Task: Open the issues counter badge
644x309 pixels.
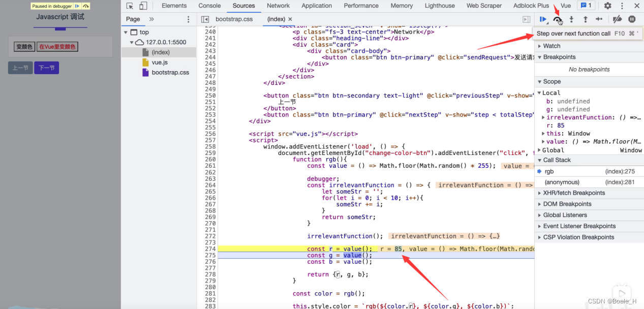Action: coord(587,6)
